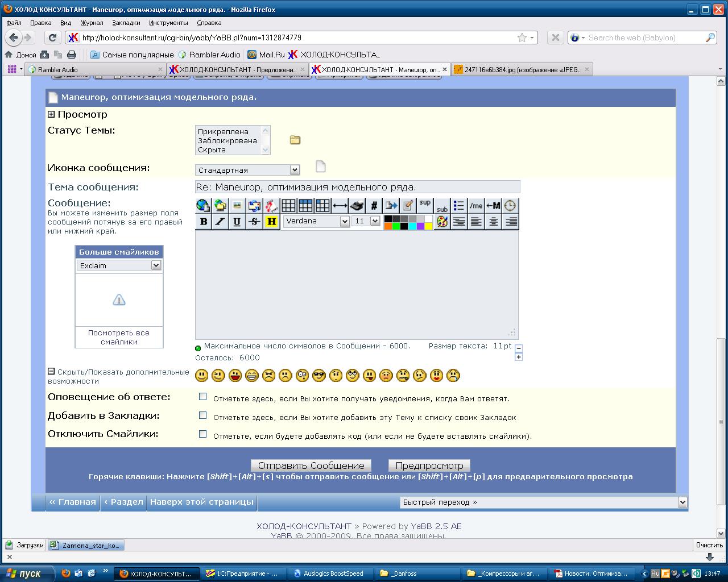Screen dimensions: 728x582
Task: Open the color palette picker icon
Action: pos(442,222)
